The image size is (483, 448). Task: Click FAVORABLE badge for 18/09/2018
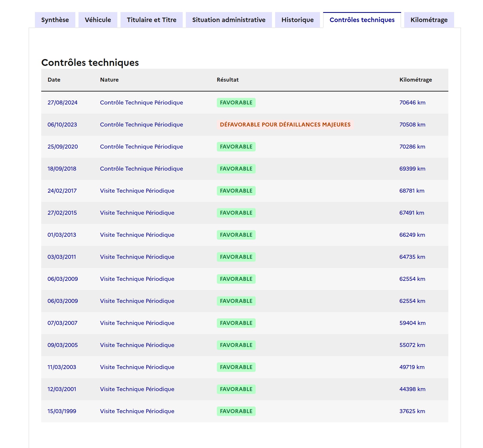click(236, 169)
